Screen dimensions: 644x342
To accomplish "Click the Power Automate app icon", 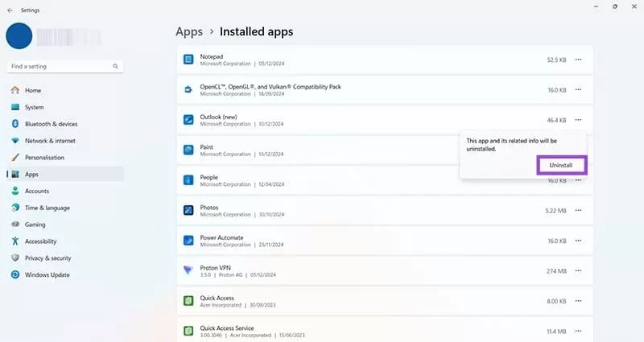I will [188, 241].
